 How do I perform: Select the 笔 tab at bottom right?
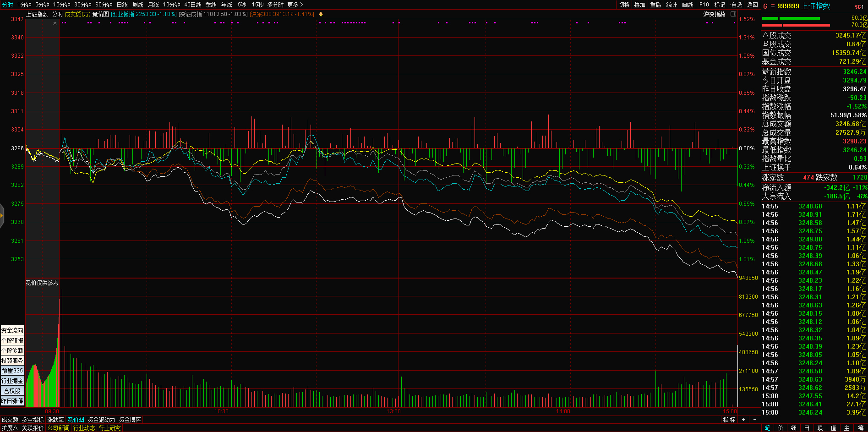click(x=768, y=428)
